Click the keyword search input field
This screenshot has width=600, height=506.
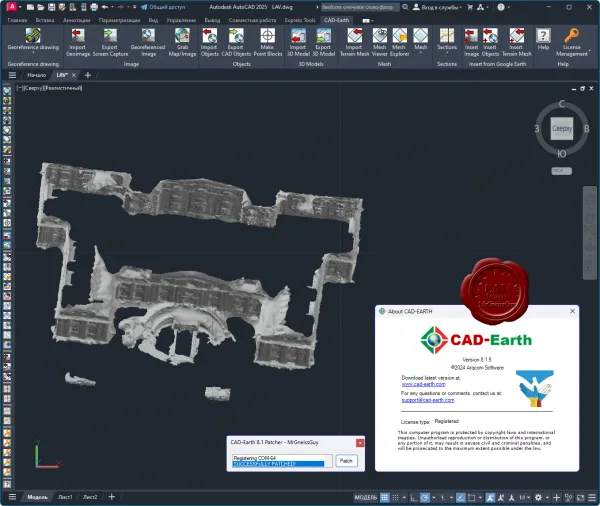[x=359, y=7]
